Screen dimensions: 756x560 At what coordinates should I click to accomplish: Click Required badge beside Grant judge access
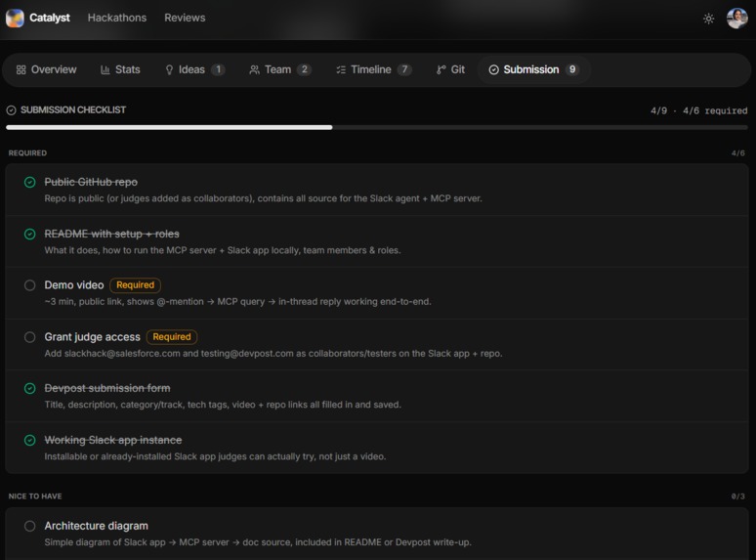tap(172, 336)
